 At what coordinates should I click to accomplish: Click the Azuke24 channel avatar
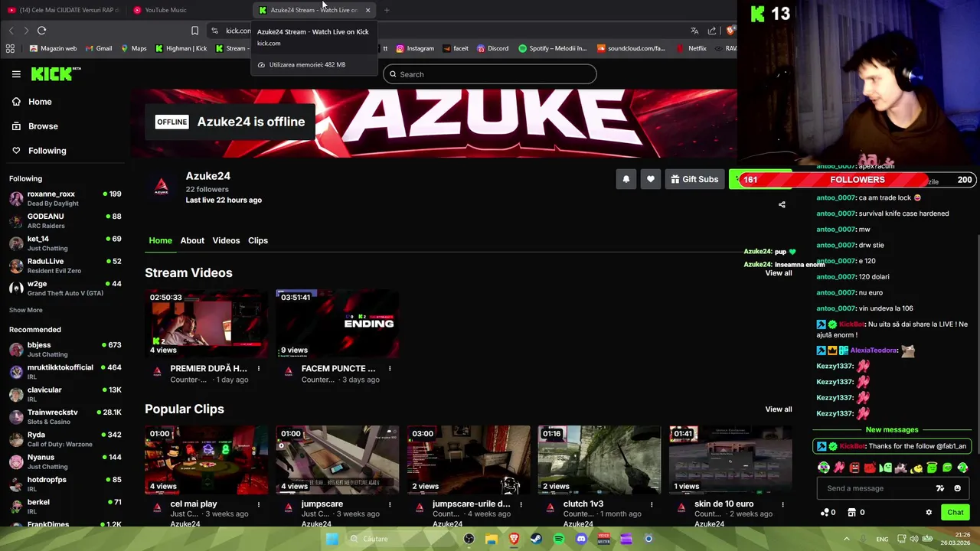[x=161, y=187]
